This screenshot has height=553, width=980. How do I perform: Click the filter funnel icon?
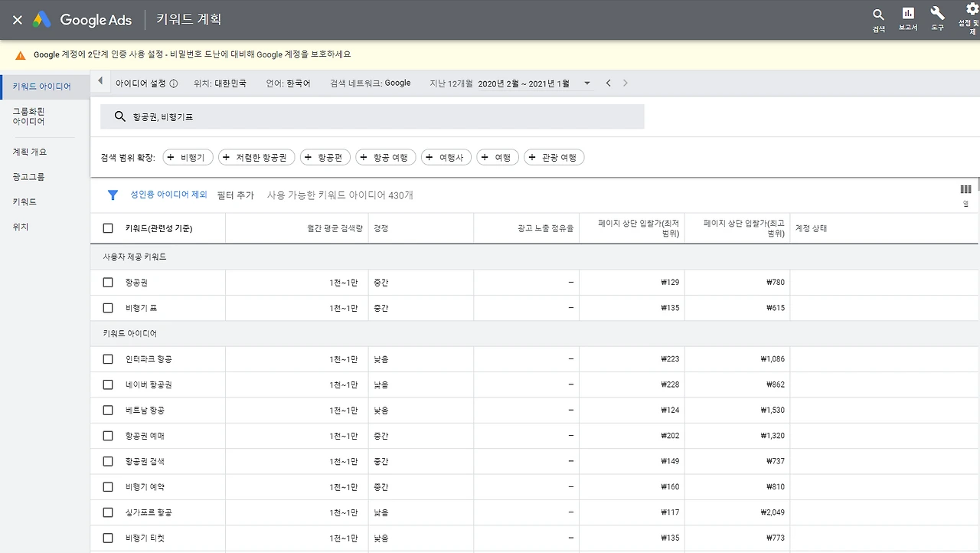pos(113,195)
